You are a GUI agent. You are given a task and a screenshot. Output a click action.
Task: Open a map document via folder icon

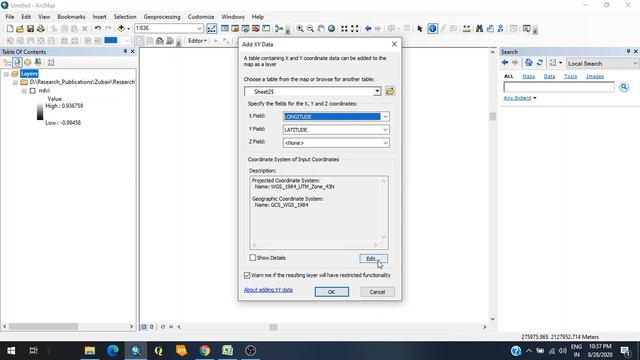coord(20,29)
